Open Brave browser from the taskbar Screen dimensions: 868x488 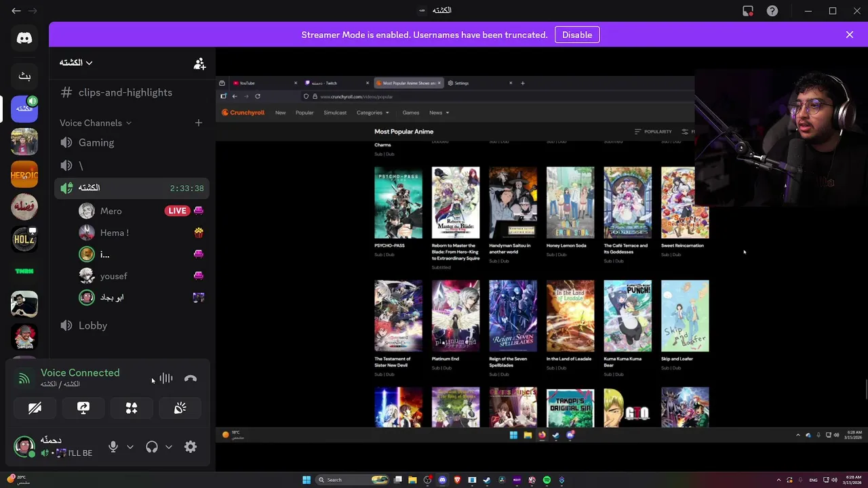point(457,480)
